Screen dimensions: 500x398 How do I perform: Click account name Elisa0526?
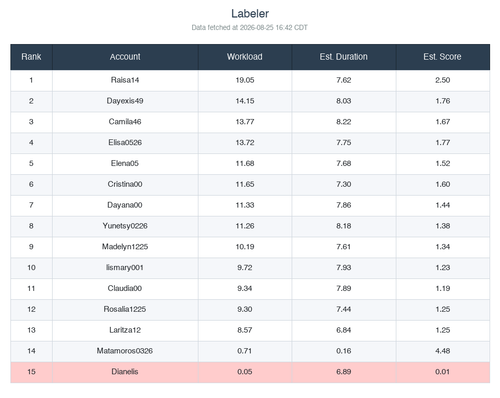click(125, 143)
